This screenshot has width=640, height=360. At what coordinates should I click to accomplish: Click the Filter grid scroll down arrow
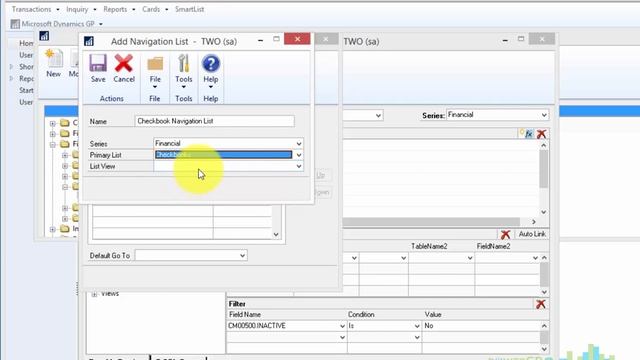[544, 349]
